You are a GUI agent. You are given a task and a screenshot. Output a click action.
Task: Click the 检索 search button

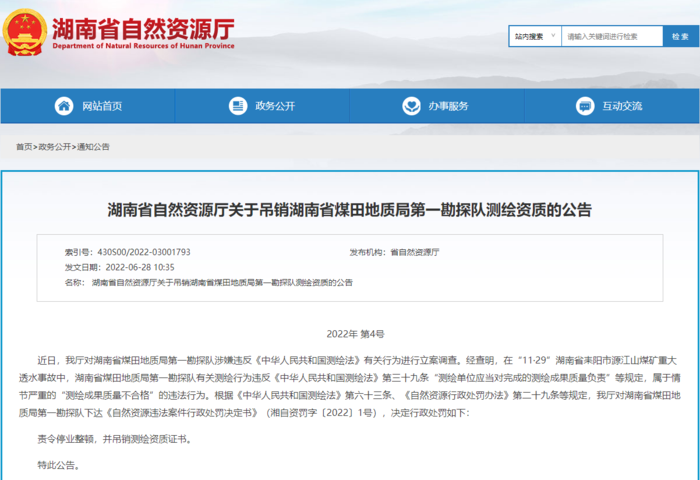680,36
